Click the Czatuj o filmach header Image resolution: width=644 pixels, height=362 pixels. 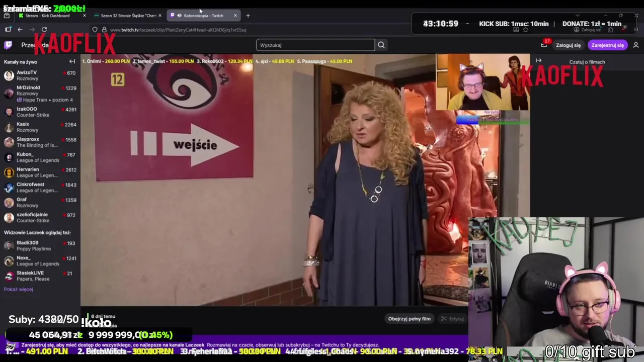pos(587,62)
